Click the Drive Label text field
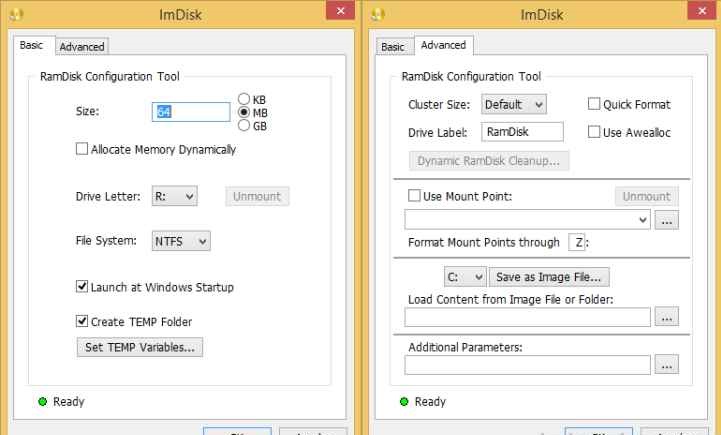Screen dimensions: 721x435 tap(522, 131)
